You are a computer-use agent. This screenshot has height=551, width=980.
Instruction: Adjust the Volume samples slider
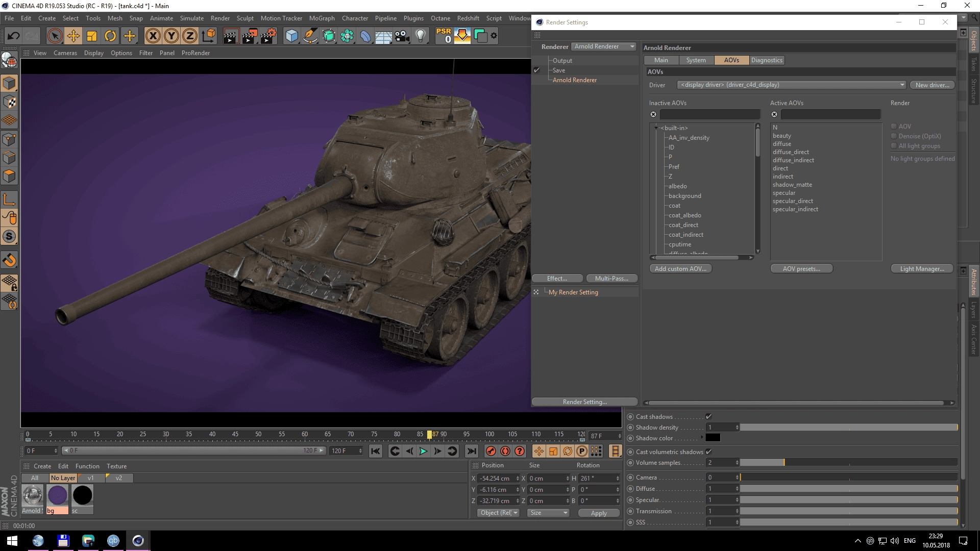(x=848, y=463)
